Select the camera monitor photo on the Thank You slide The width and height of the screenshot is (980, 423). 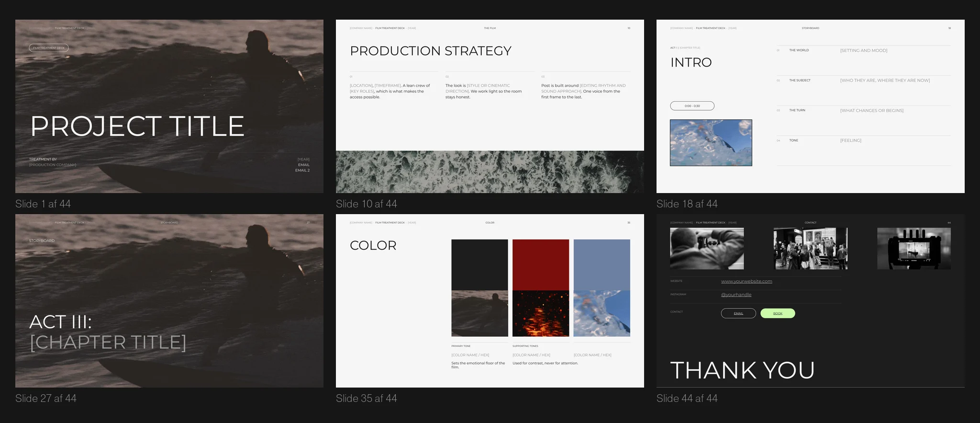(914, 249)
